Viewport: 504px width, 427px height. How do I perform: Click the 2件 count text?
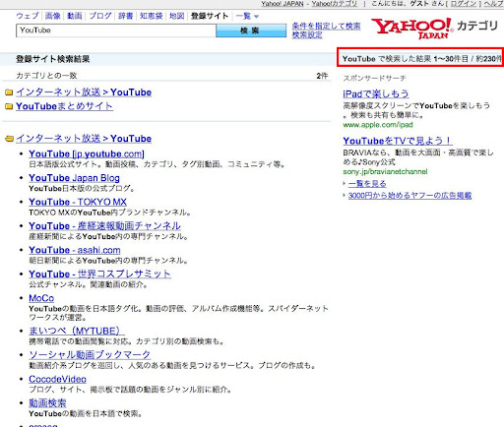[x=322, y=76]
